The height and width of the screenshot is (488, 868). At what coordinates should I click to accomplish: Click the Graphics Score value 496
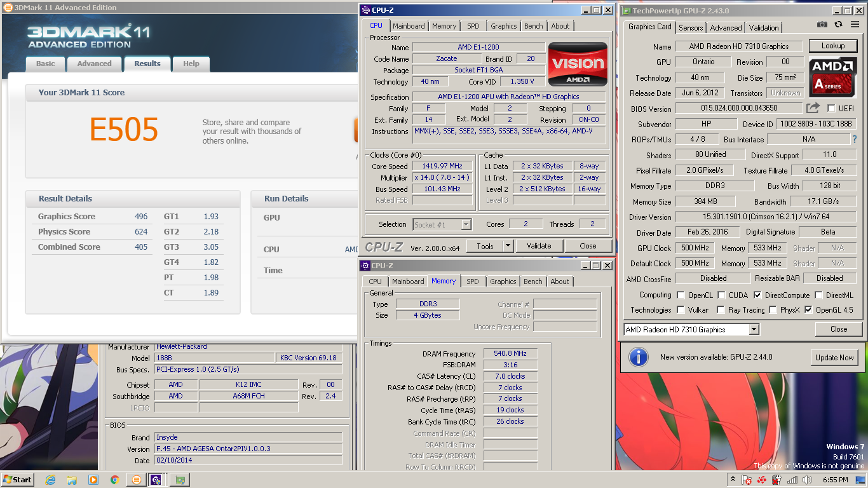[141, 217]
